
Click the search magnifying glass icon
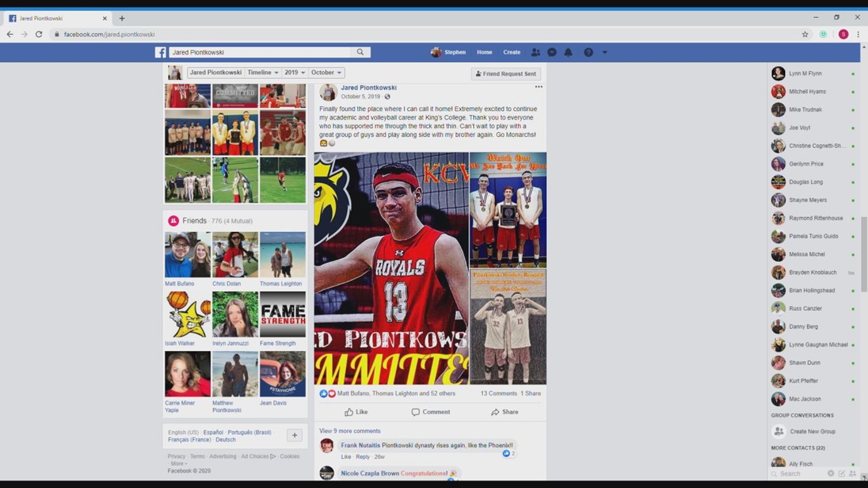tap(360, 52)
